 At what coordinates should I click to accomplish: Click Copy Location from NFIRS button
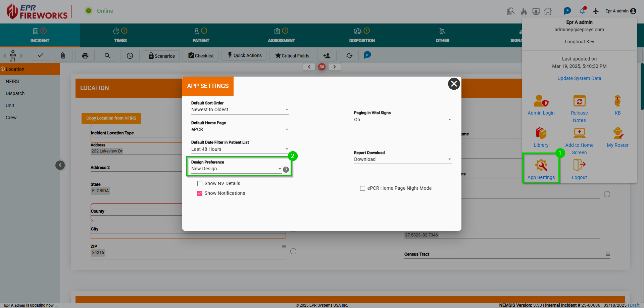pyautogui.click(x=111, y=118)
